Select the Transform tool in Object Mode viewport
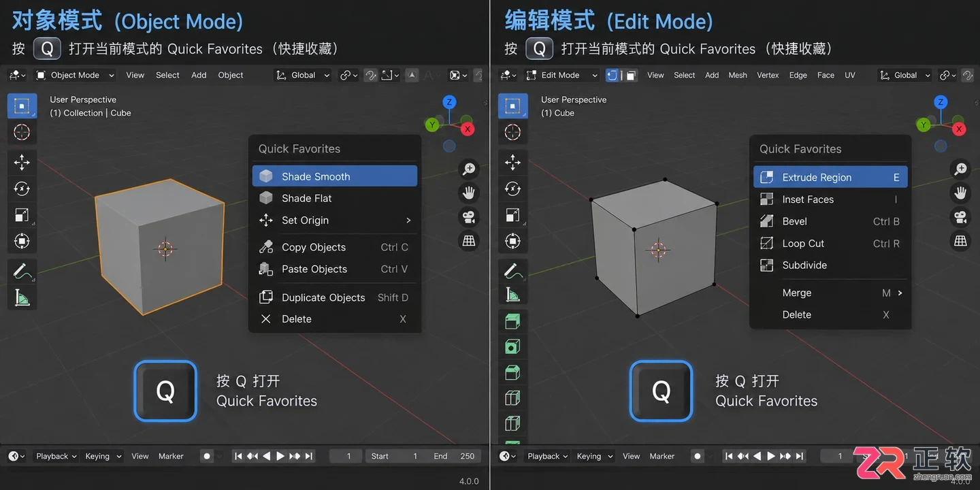This screenshot has width=980, height=490. (22, 241)
